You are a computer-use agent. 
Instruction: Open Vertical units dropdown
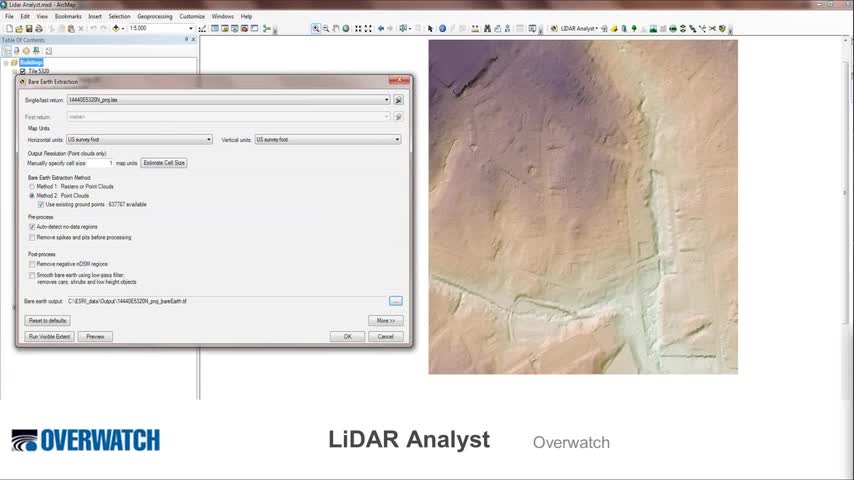(x=397, y=139)
